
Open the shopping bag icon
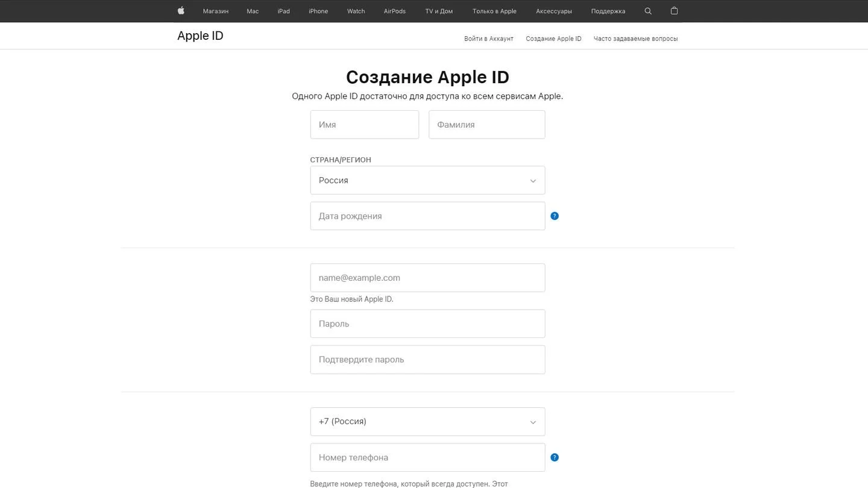tap(674, 11)
